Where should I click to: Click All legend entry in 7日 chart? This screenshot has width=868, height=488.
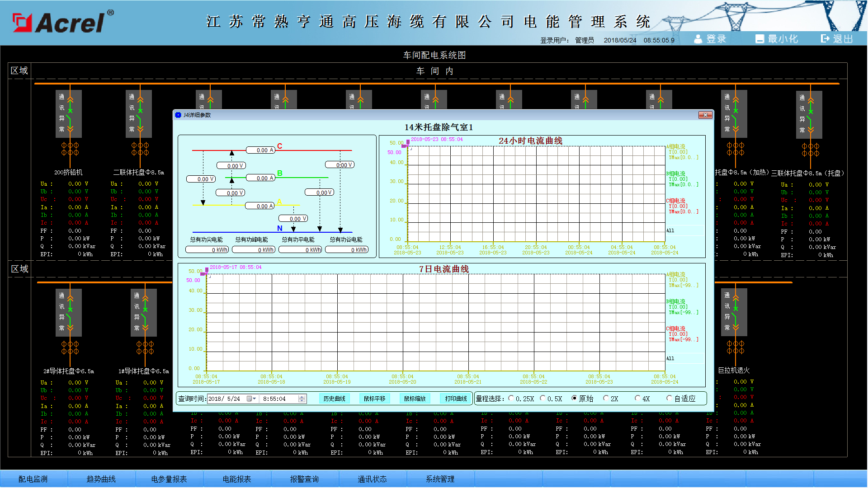point(670,358)
